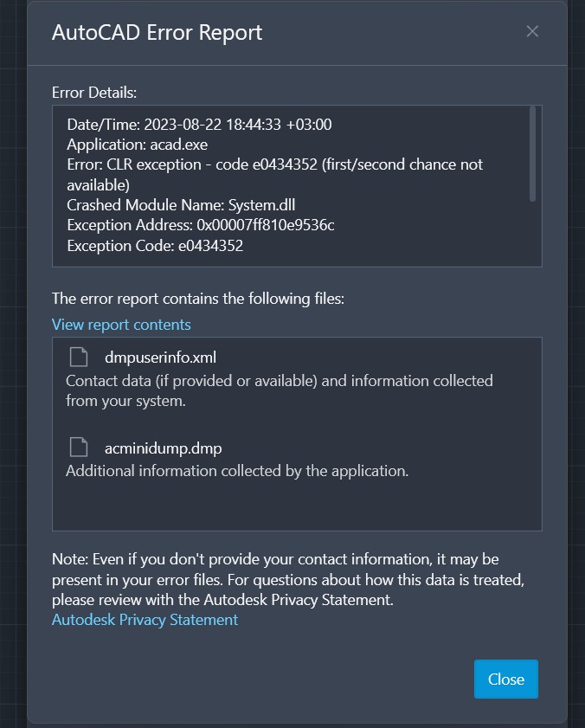Click the acminidump.dmp file icon
585x728 pixels.
pyautogui.click(x=79, y=448)
